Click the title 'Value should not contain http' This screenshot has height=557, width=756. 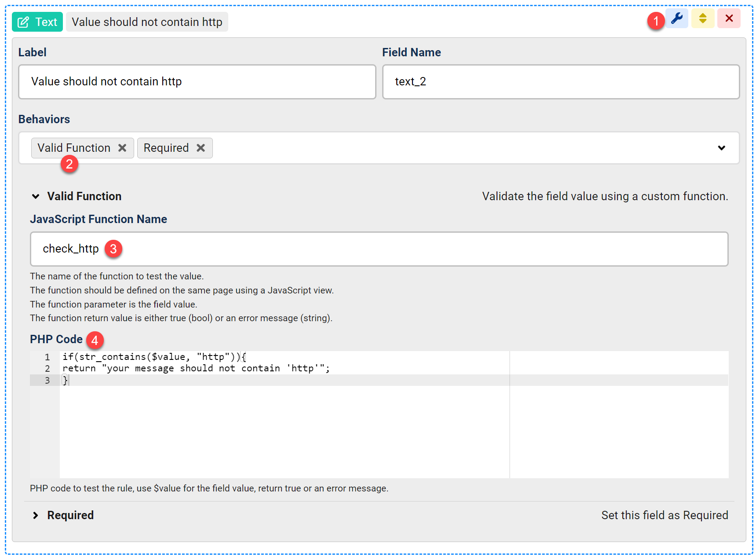tap(147, 22)
